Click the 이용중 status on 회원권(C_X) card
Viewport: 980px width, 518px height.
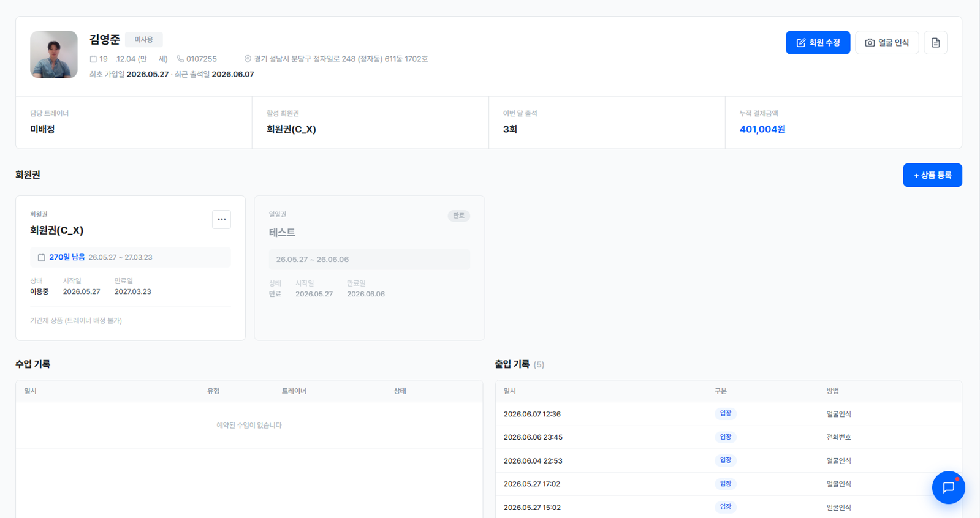[39, 291]
